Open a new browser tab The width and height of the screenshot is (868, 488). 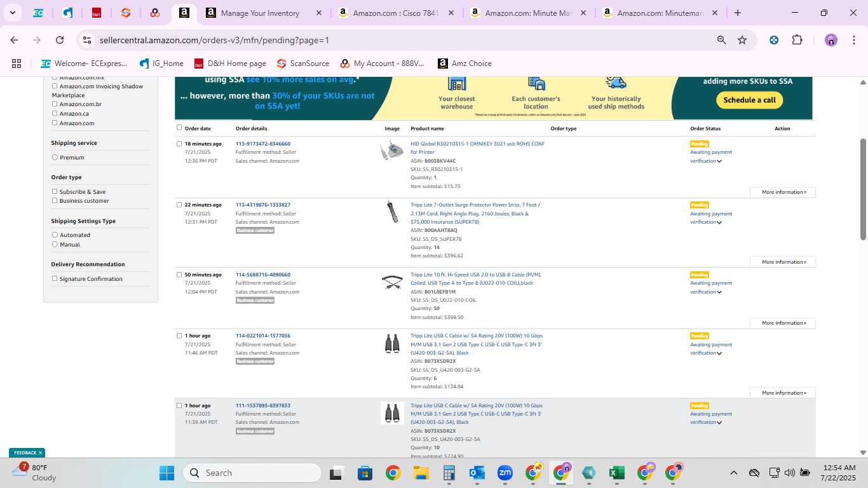738,13
